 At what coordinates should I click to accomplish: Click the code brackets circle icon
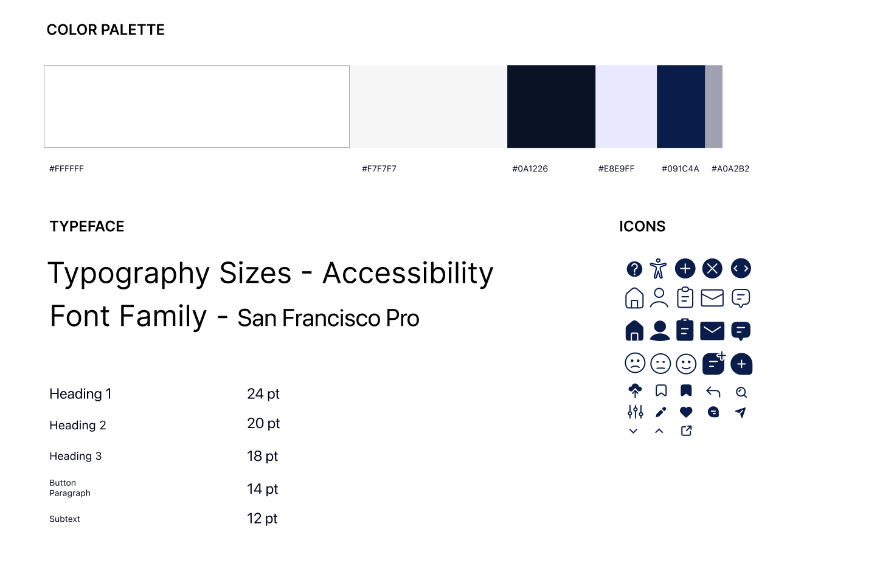741,268
